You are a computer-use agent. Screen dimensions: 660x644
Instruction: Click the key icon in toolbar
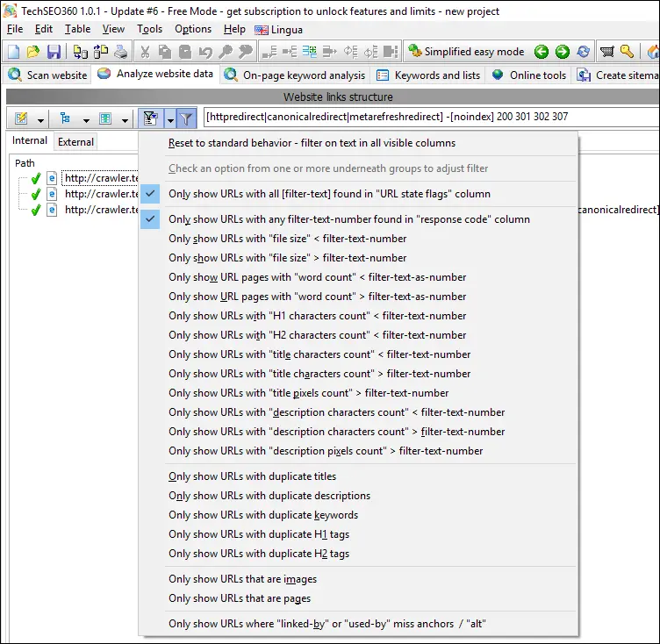point(627,52)
